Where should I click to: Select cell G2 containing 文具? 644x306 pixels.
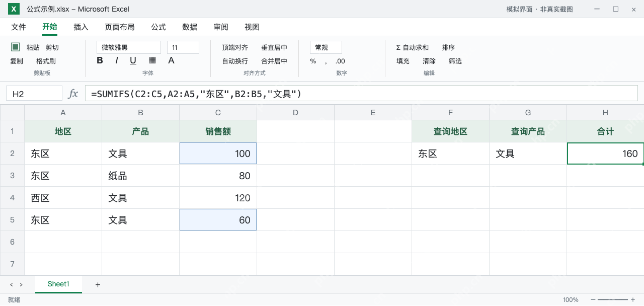pyautogui.click(x=528, y=154)
